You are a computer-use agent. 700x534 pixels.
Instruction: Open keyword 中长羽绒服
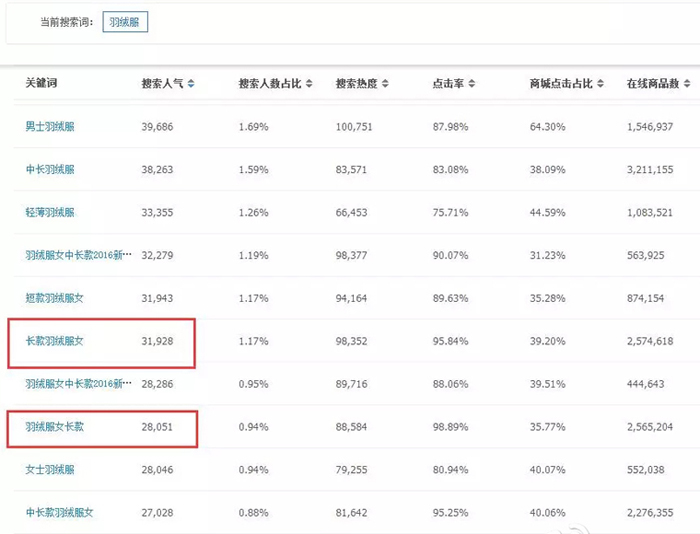tap(50, 169)
